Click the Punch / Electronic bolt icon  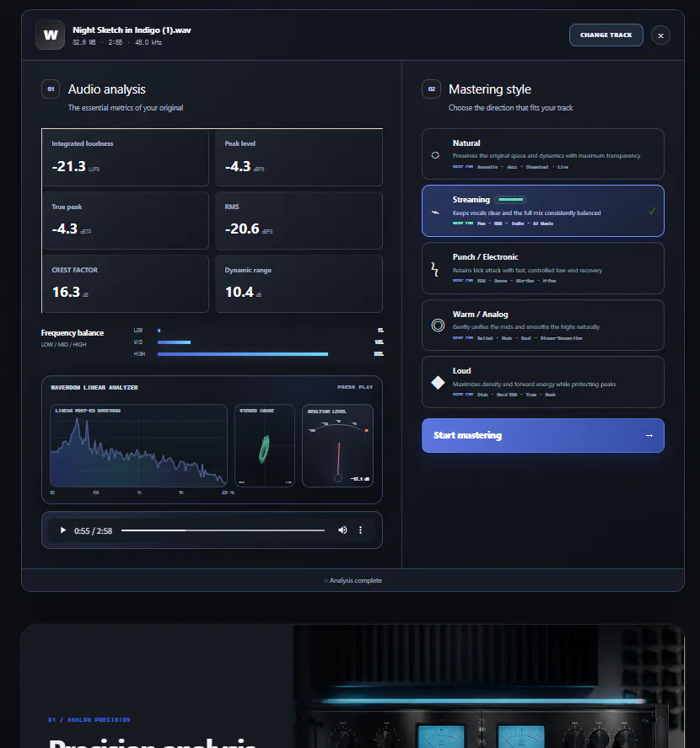[x=434, y=269]
